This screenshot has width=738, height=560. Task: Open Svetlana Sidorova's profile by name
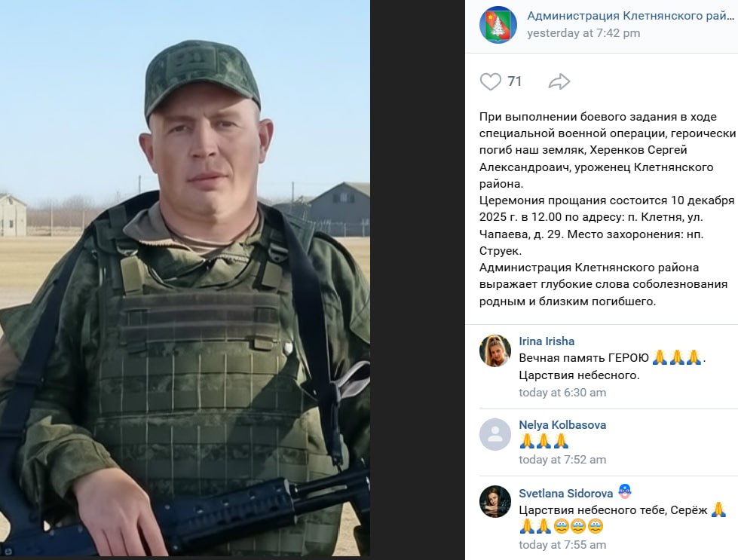(565, 493)
